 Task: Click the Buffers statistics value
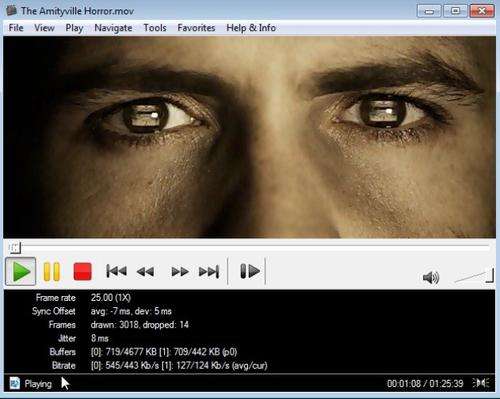point(164,352)
